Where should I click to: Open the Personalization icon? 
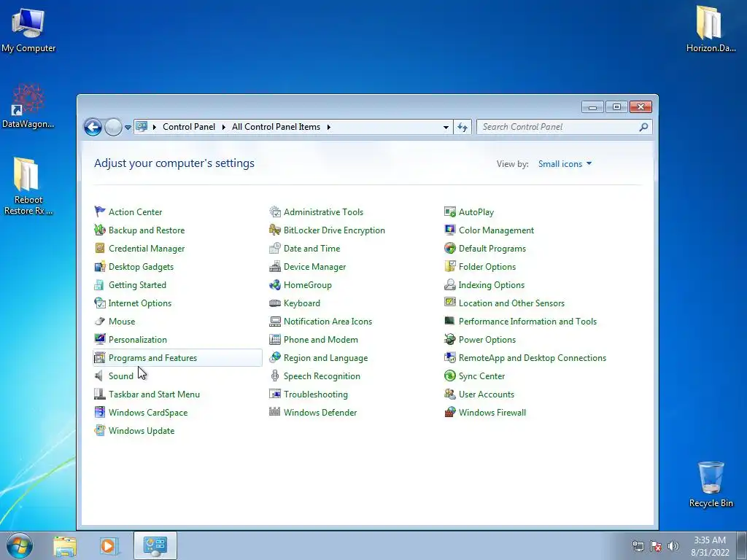point(99,340)
